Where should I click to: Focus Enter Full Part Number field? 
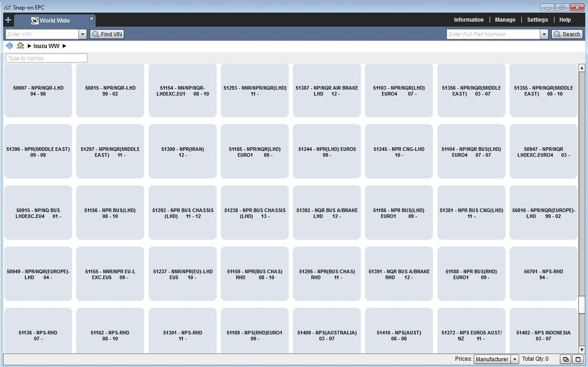pyautogui.click(x=493, y=34)
